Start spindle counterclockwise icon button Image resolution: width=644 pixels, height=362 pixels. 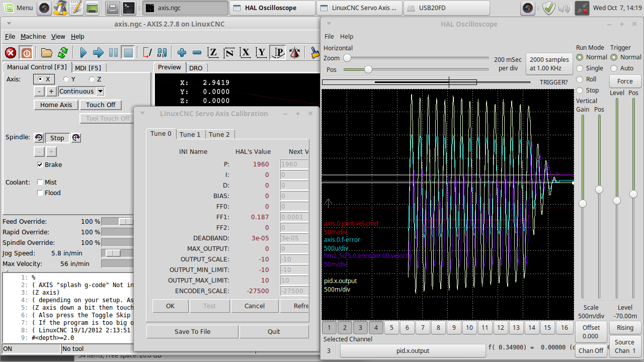tap(39, 138)
